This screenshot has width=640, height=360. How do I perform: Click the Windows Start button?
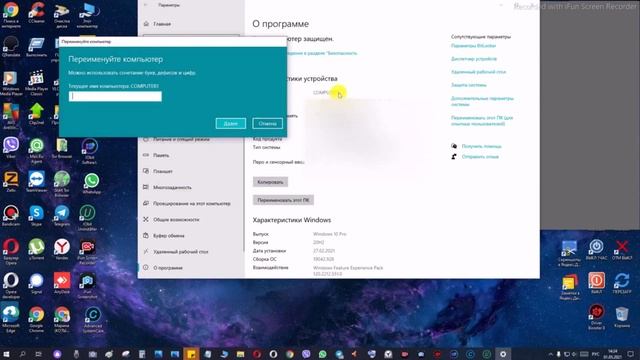[6, 354]
